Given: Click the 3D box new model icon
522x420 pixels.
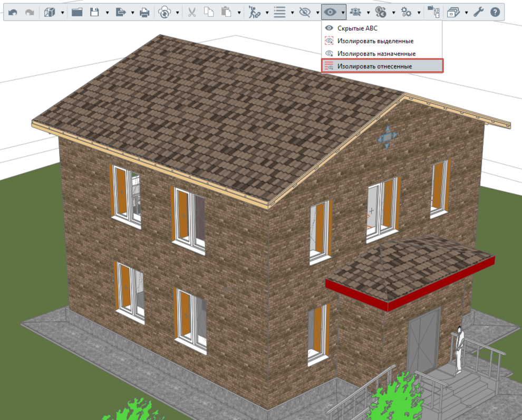Looking at the screenshot, I should pyautogui.click(x=50, y=13).
